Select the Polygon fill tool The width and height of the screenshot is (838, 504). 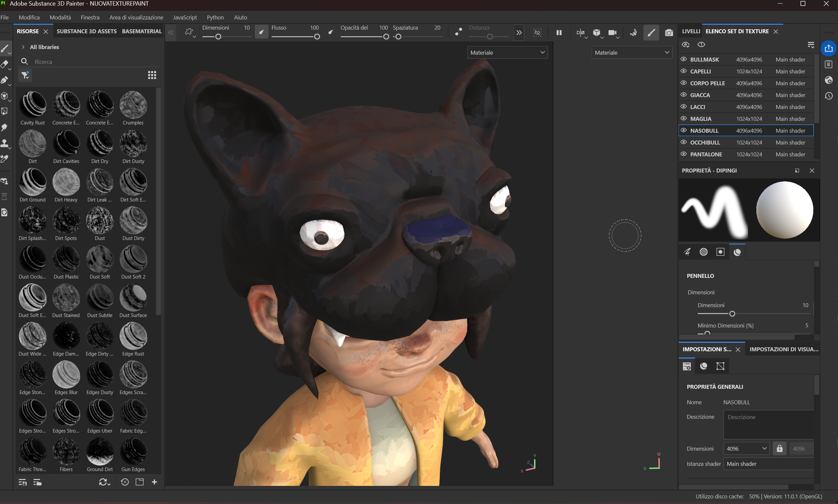(5, 111)
